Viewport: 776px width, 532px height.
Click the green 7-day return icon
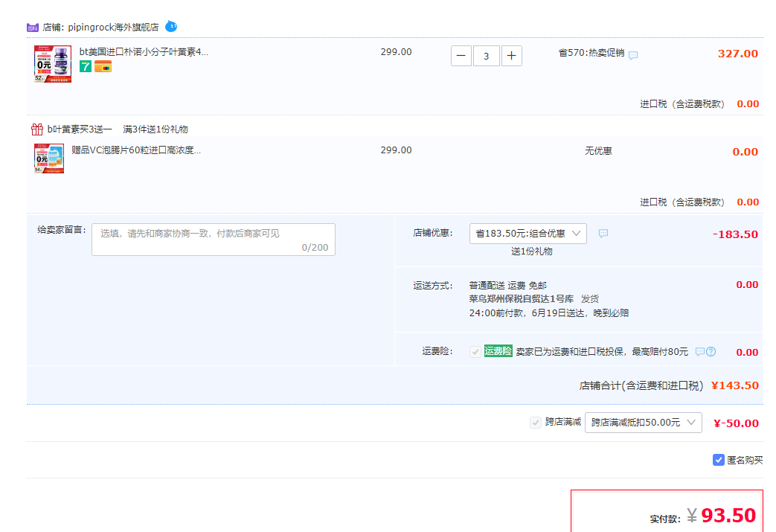coord(86,66)
